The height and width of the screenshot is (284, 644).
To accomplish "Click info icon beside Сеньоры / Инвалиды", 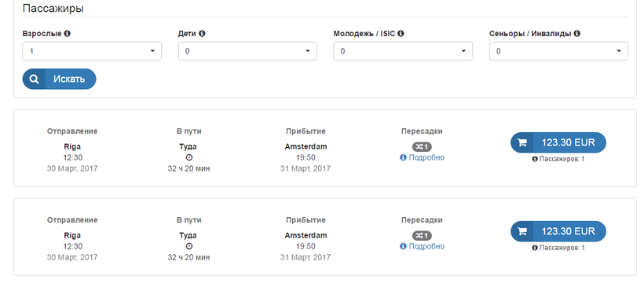I will coord(577,34).
